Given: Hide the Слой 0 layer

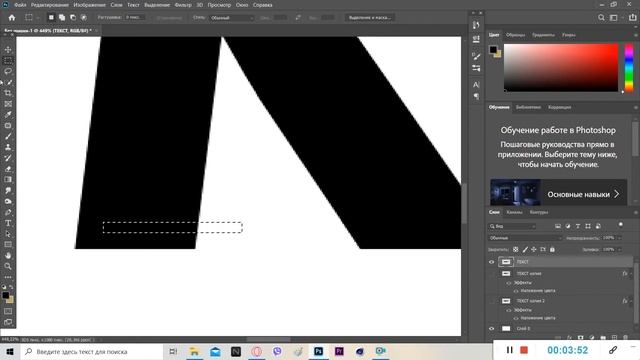Looking at the screenshot, I should click(x=491, y=329).
